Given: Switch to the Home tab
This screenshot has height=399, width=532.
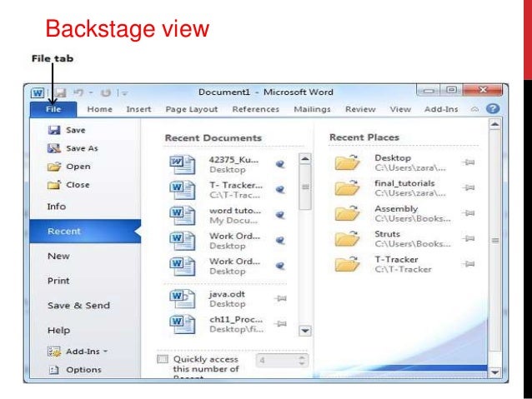Looking at the screenshot, I should tap(99, 109).
